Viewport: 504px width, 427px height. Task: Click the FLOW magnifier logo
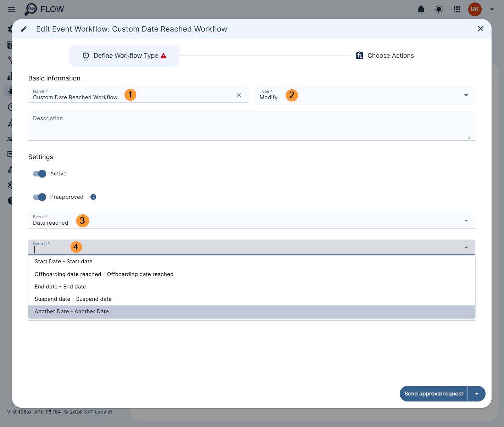click(32, 9)
